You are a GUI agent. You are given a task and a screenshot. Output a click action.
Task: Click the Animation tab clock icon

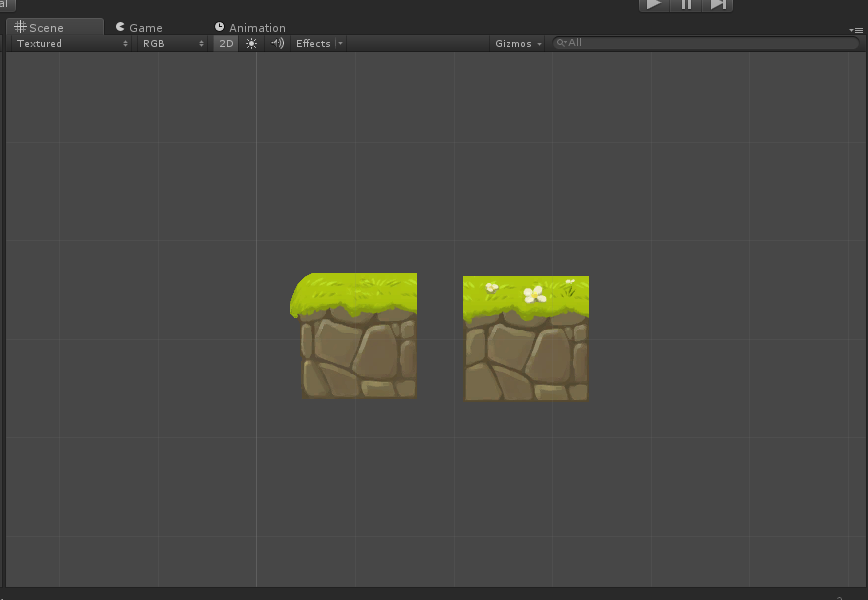coord(219,27)
